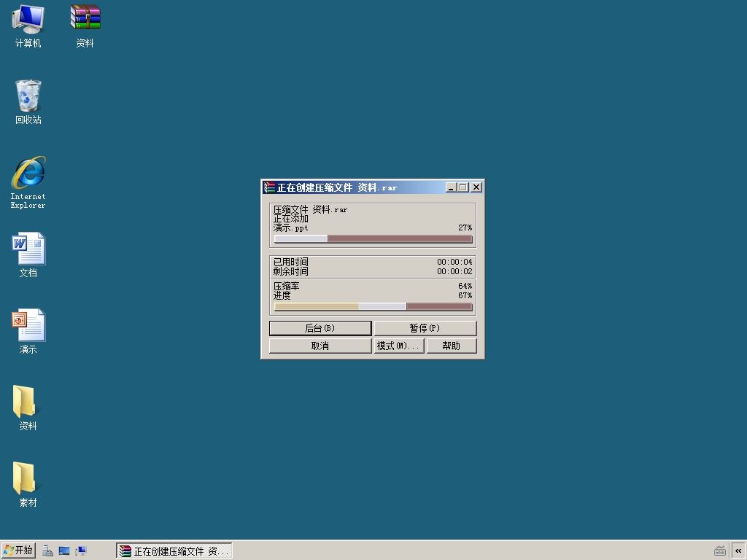The height and width of the screenshot is (560, 747).
Task: Select the 计算机 desktop icon
Action: click(x=28, y=27)
